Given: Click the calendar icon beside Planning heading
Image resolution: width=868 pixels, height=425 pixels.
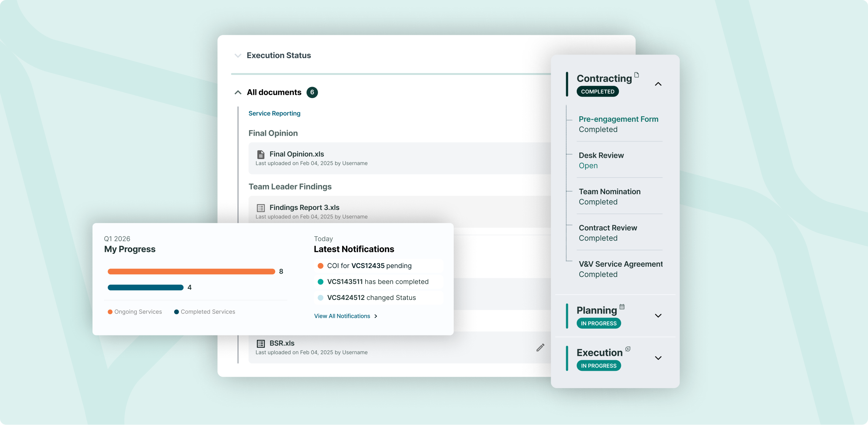Looking at the screenshot, I should (622, 306).
